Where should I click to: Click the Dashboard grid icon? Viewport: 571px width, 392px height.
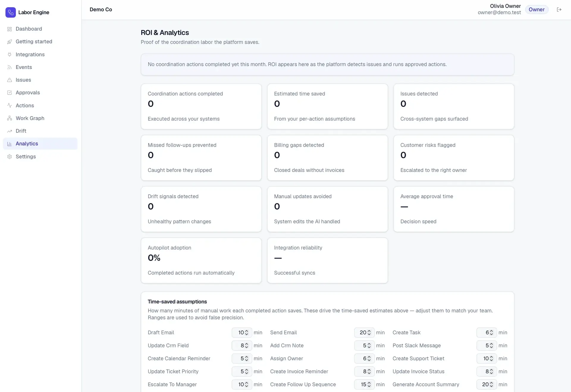(x=10, y=29)
